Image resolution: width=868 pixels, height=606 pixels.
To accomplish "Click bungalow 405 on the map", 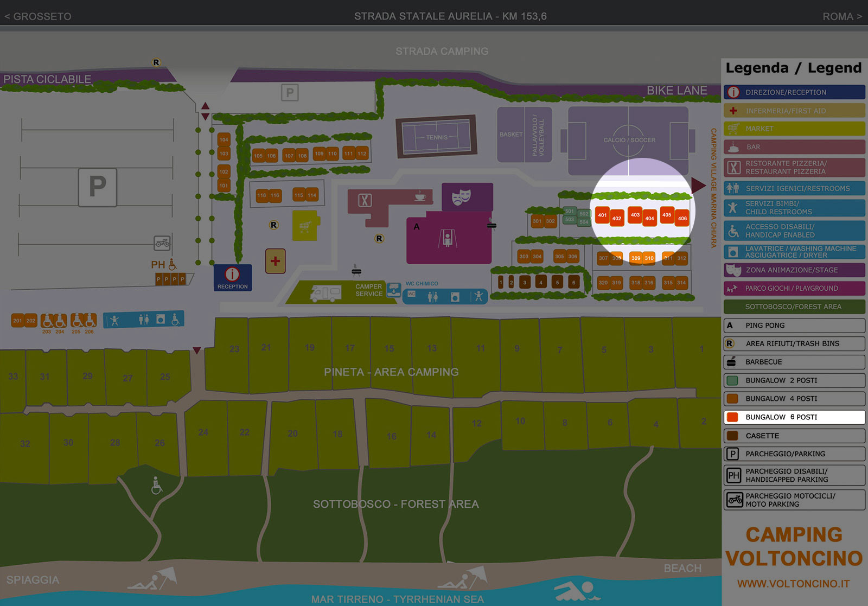I will tap(667, 215).
